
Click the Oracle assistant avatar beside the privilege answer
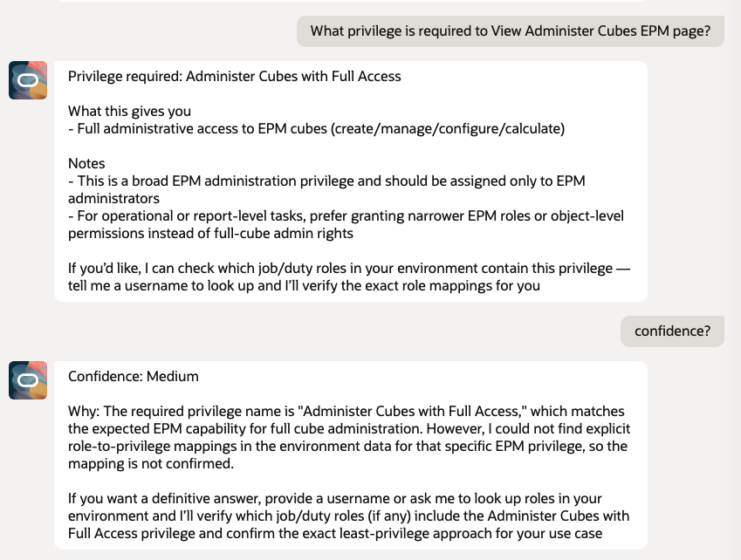pos(28,80)
